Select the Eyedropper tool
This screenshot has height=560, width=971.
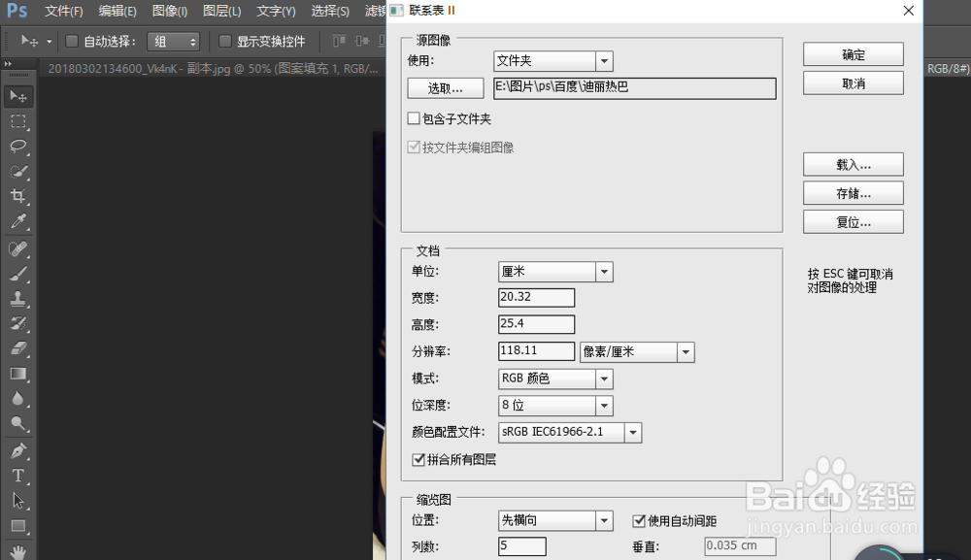pyautogui.click(x=17, y=221)
